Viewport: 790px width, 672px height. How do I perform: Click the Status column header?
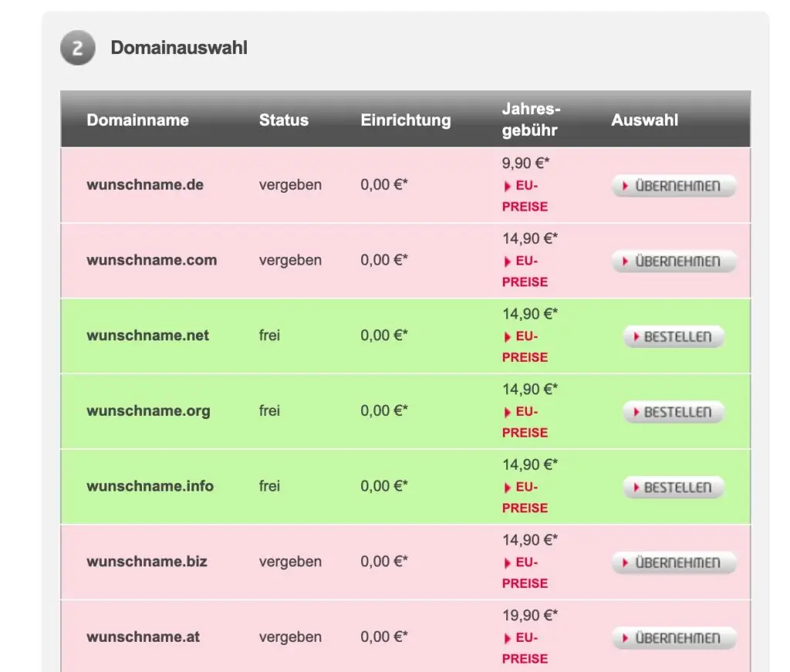pyautogui.click(x=284, y=120)
